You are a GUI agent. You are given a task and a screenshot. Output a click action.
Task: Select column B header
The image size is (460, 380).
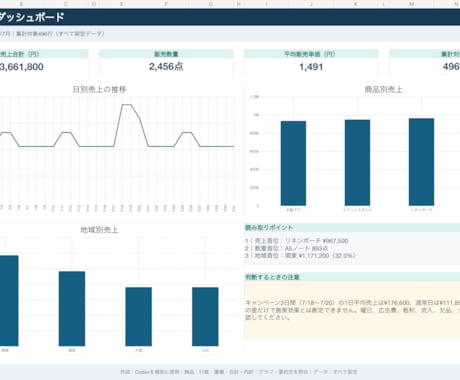pos(21,4)
